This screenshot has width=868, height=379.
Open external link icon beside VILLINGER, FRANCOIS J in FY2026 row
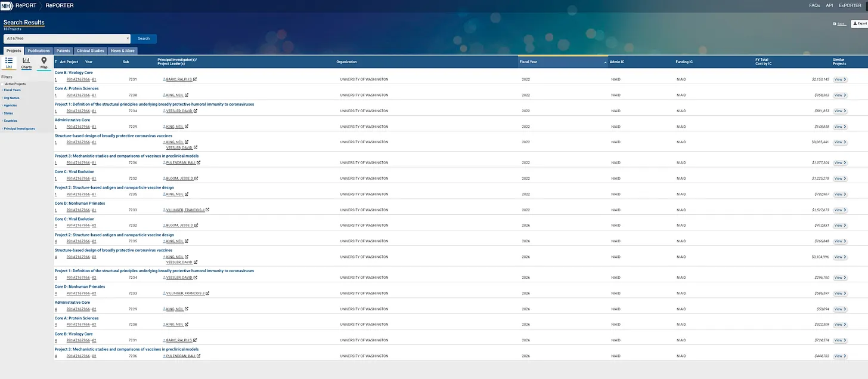[207, 294]
